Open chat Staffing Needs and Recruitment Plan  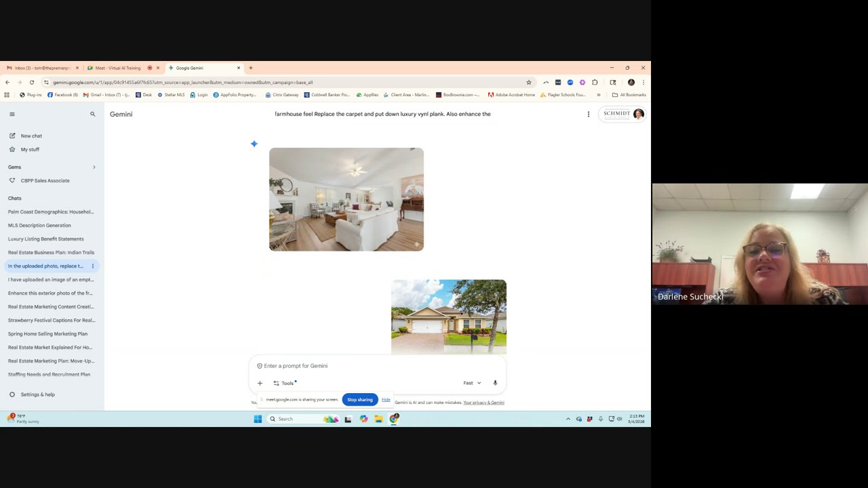tap(49, 374)
